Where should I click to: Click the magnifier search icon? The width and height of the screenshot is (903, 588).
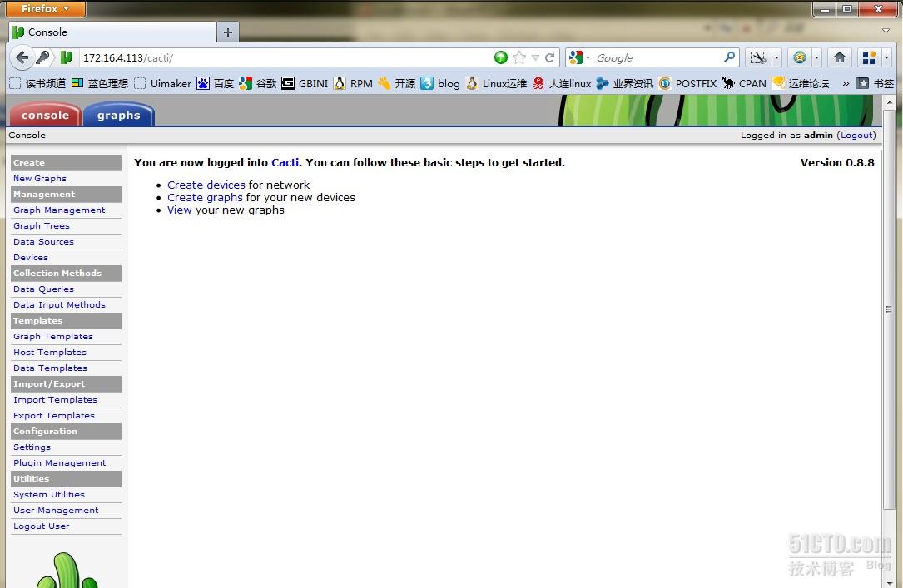click(x=729, y=57)
